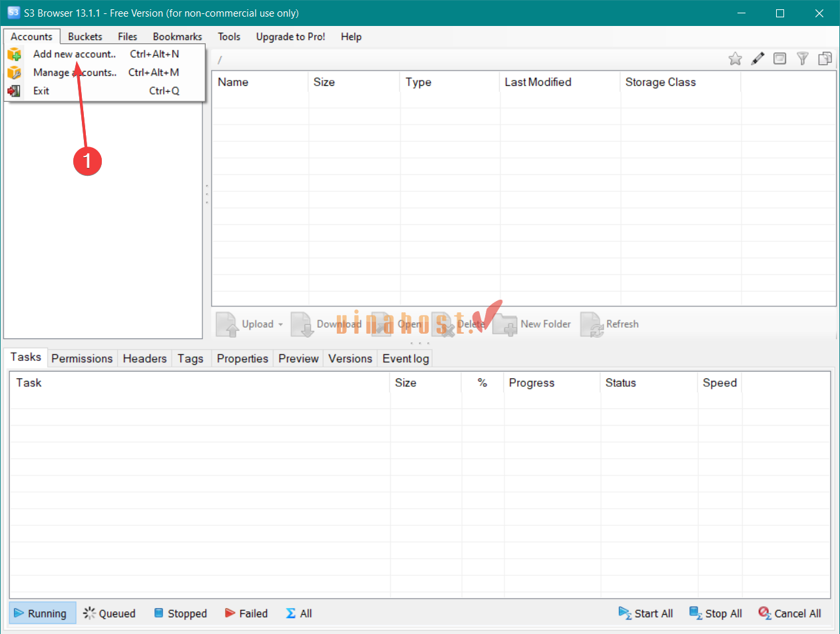Toggle the Running tasks filter
The image size is (840, 634).
pos(42,613)
